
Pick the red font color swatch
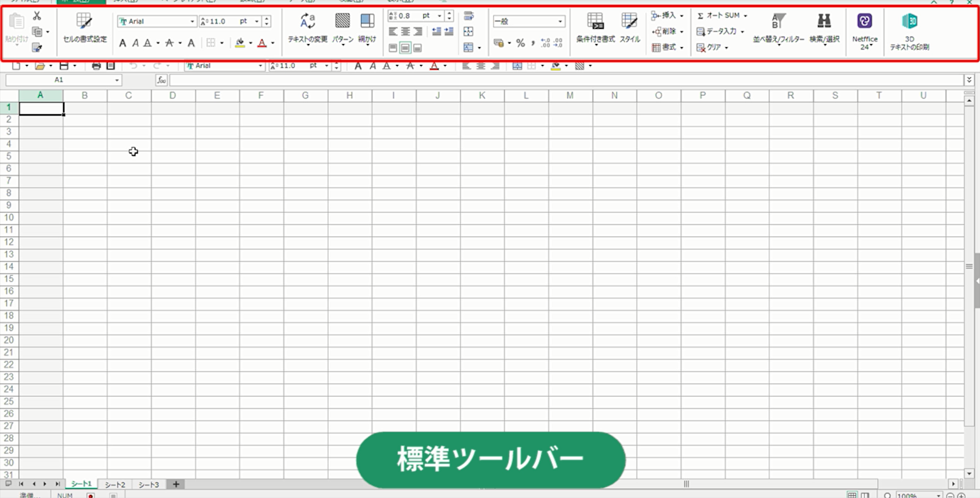pos(262,42)
